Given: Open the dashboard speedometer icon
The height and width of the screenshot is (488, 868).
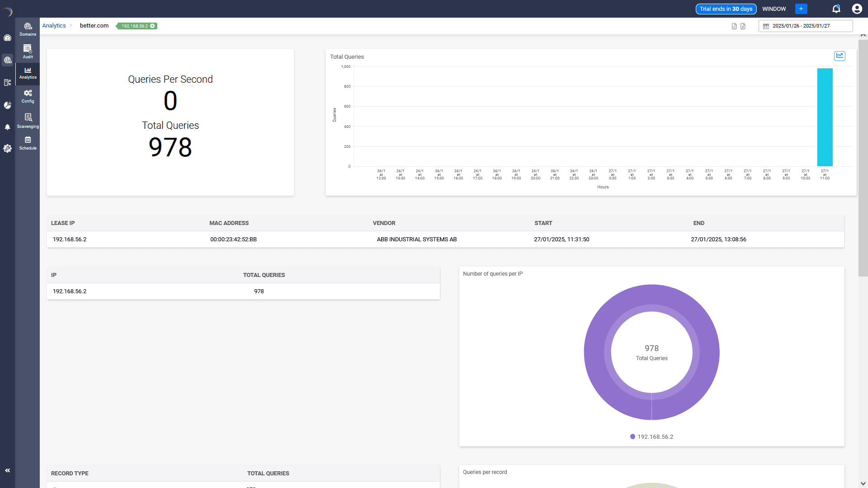Looking at the screenshot, I should click(x=7, y=38).
